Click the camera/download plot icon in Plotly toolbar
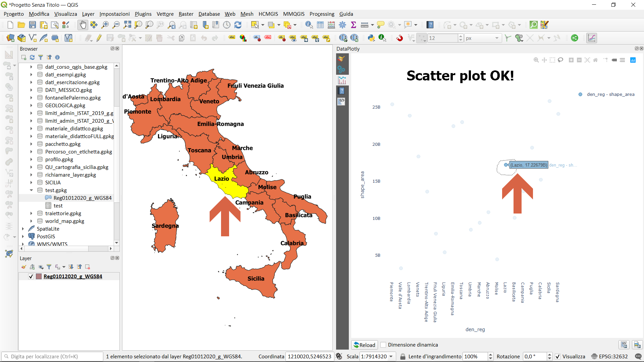The width and height of the screenshot is (644, 362). click(x=636, y=345)
